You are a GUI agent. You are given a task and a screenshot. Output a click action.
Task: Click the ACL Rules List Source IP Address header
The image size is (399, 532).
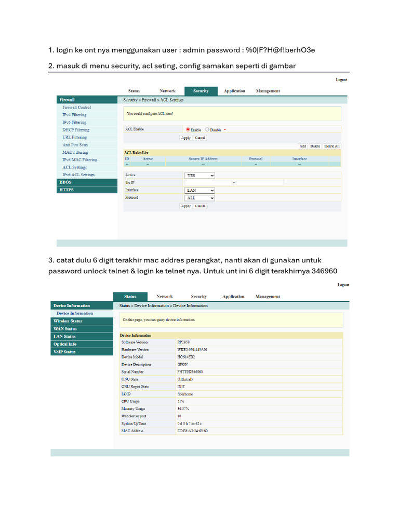203,159
